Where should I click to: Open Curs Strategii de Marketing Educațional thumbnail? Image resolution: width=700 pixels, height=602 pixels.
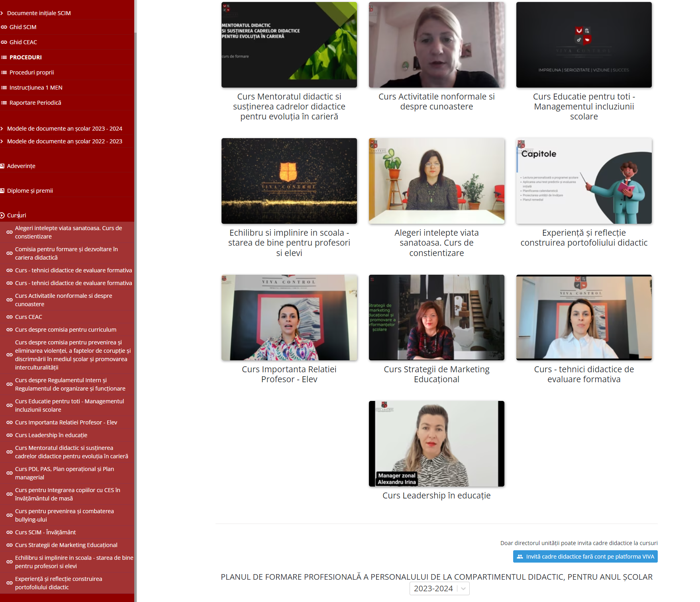(x=436, y=317)
